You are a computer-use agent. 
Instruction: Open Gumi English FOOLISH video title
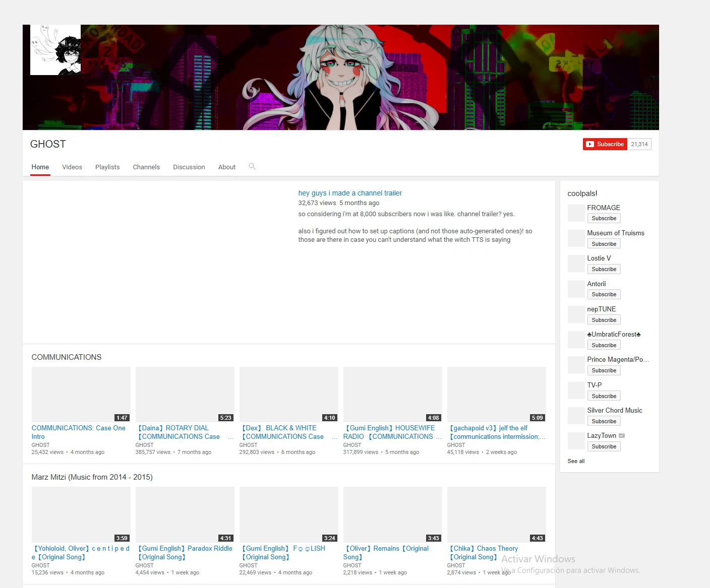click(x=283, y=553)
